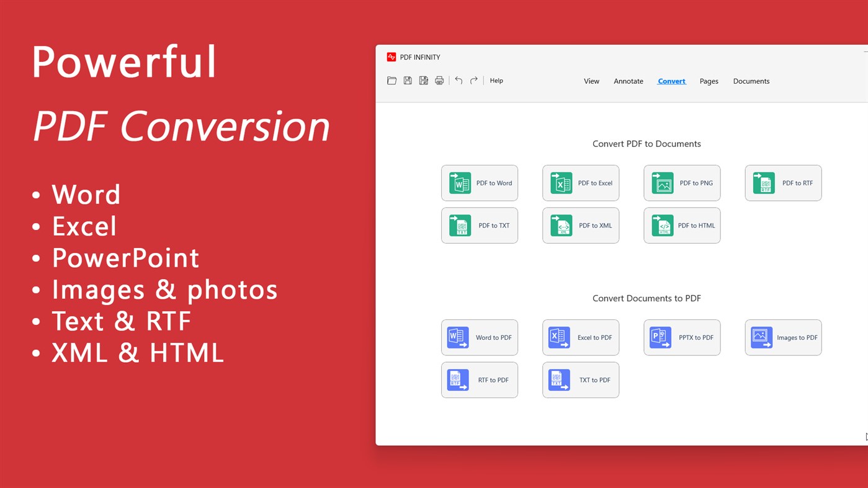The height and width of the screenshot is (488, 868).
Task: Convert PDF to Excel
Action: (580, 182)
